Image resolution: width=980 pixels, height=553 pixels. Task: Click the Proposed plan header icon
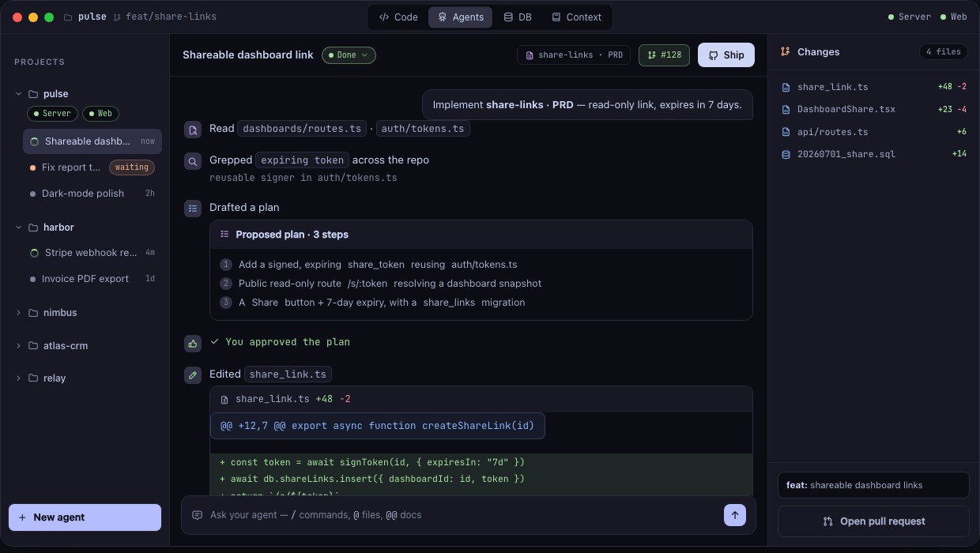[x=224, y=235]
